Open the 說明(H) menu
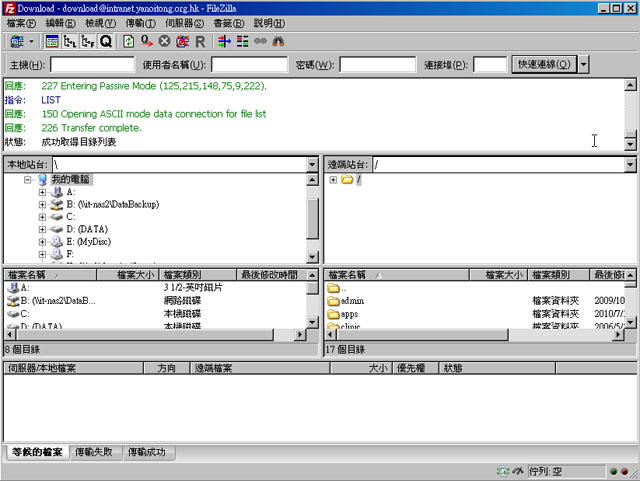This screenshot has height=481, width=640. coord(269,23)
